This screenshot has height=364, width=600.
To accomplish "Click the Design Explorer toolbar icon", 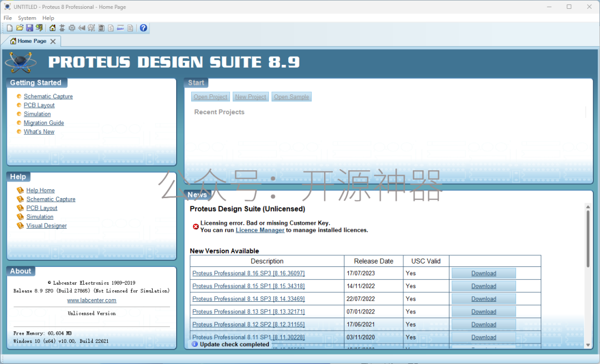I will (102, 28).
